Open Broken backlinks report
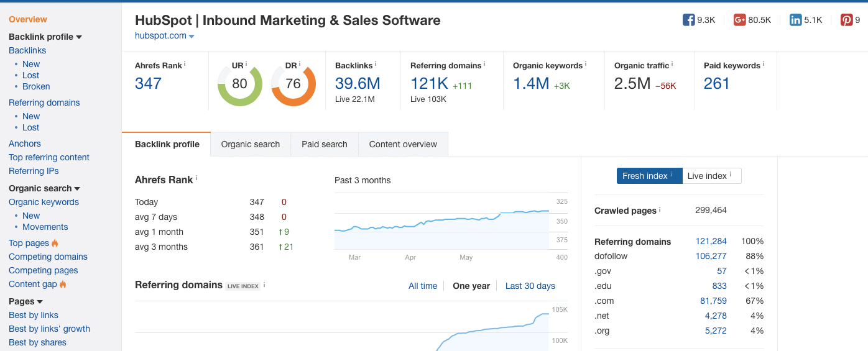Viewport: 868px width, 351px height. pos(36,86)
